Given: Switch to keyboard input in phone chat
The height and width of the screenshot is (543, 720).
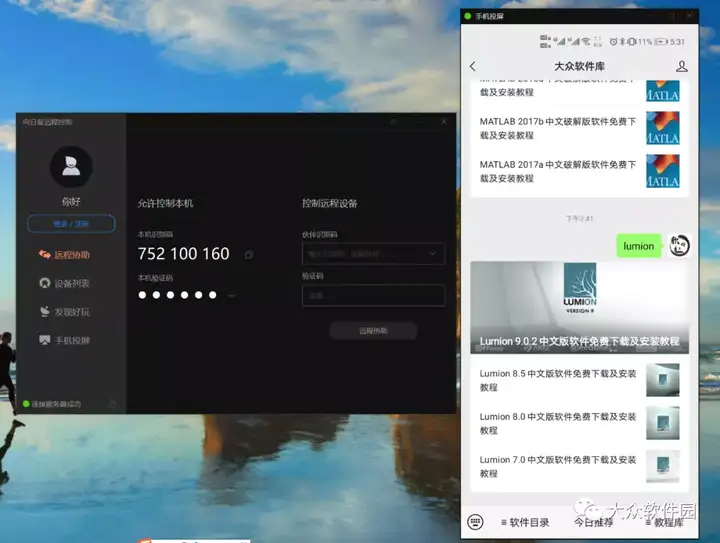Looking at the screenshot, I should [x=475, y=522].
